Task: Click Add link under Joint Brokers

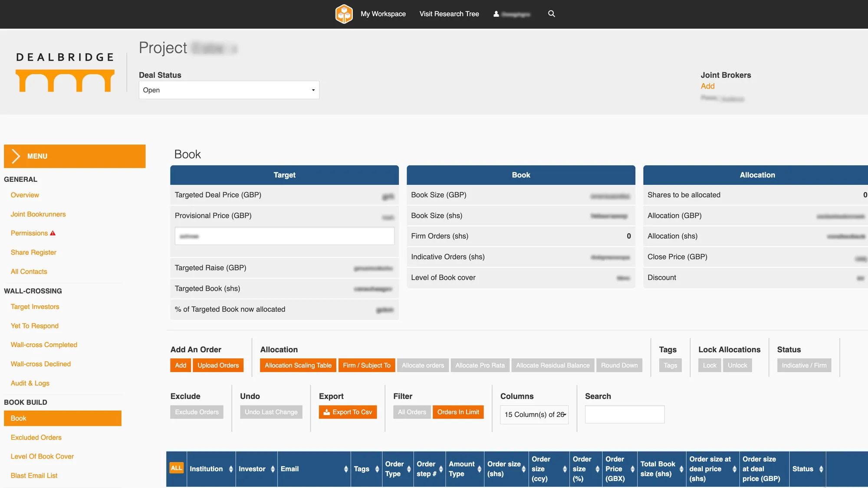Action: 707,86
